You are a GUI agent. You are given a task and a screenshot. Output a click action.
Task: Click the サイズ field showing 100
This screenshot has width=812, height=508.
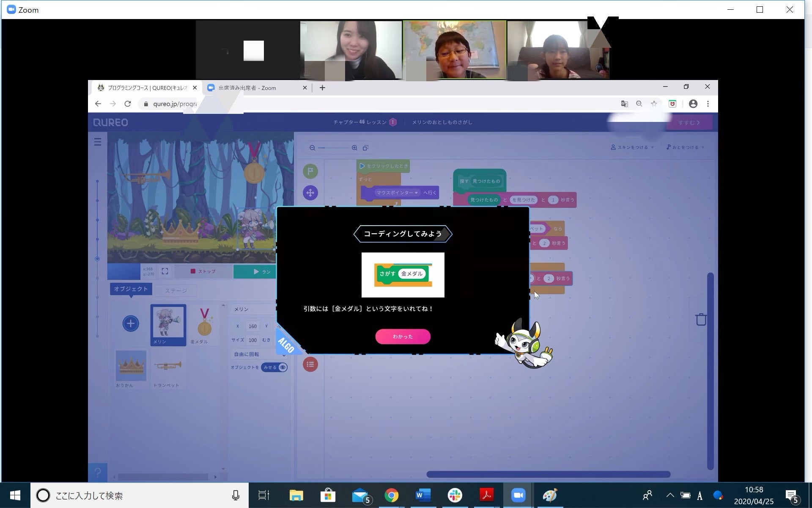click(x=252, y=340)
